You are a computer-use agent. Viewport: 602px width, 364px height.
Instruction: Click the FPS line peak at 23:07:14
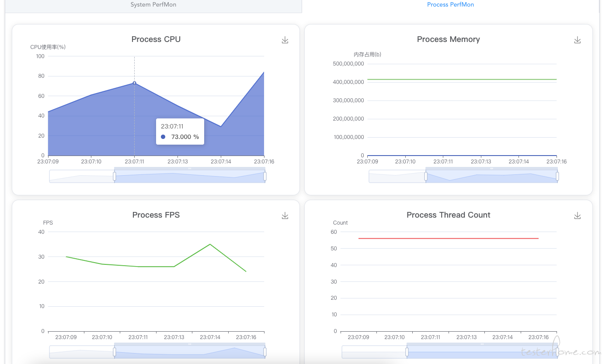coord(210,244)
